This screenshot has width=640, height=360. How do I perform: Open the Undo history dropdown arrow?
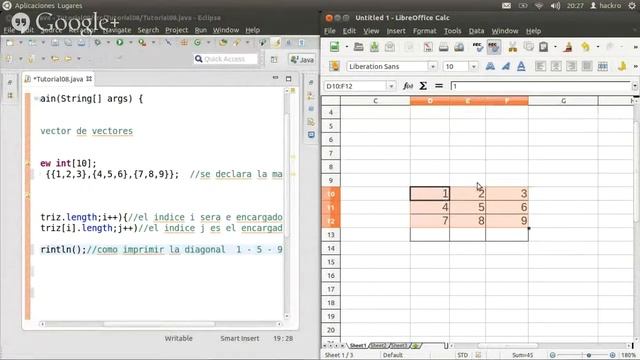[598, 47]
